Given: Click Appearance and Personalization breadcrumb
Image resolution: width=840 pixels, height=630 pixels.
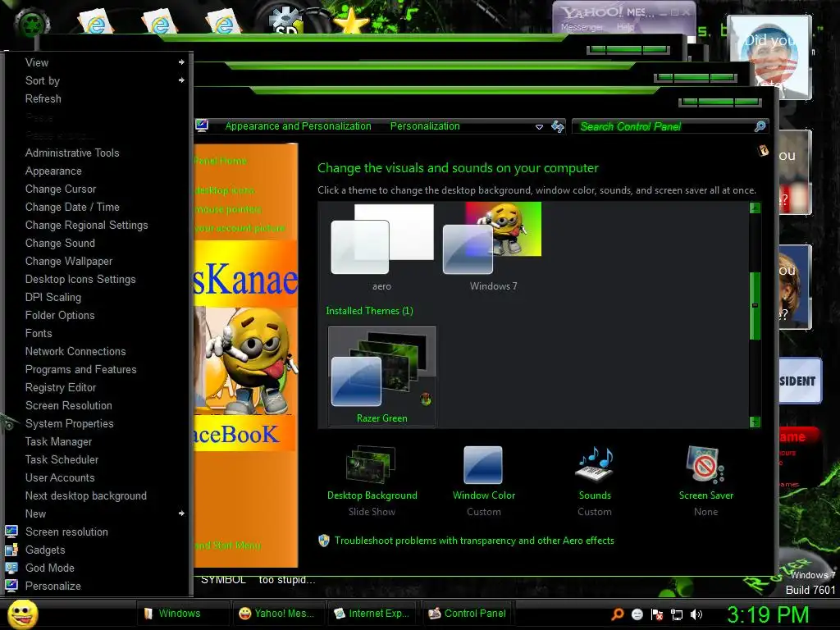Looking at the screenshot, I should coord(298,126).
